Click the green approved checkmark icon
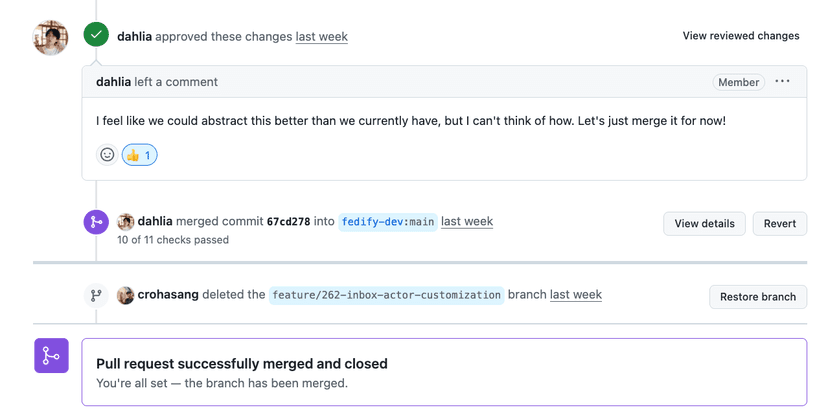 [x=96, y=35]
